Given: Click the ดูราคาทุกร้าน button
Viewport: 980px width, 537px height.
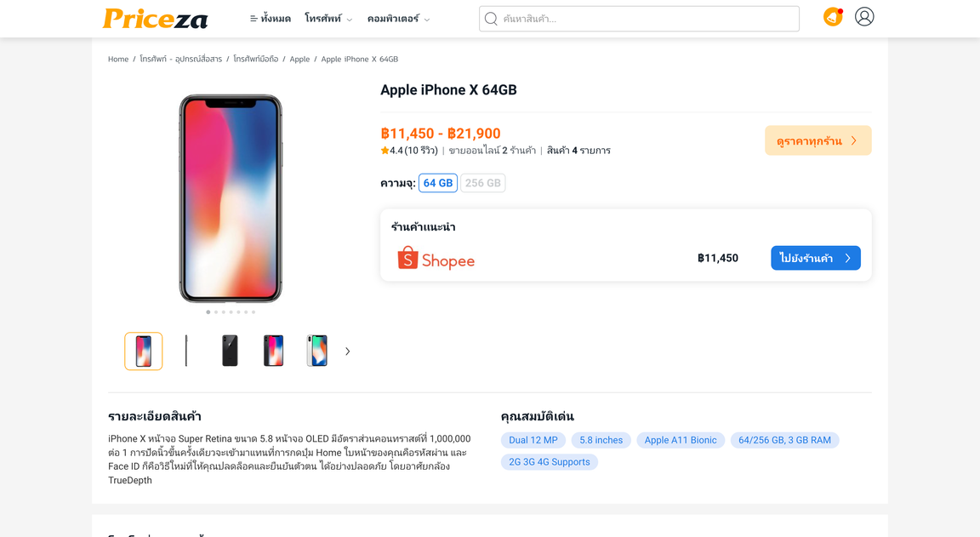Looking at the screenshot, I should click(x=818, y=141).
